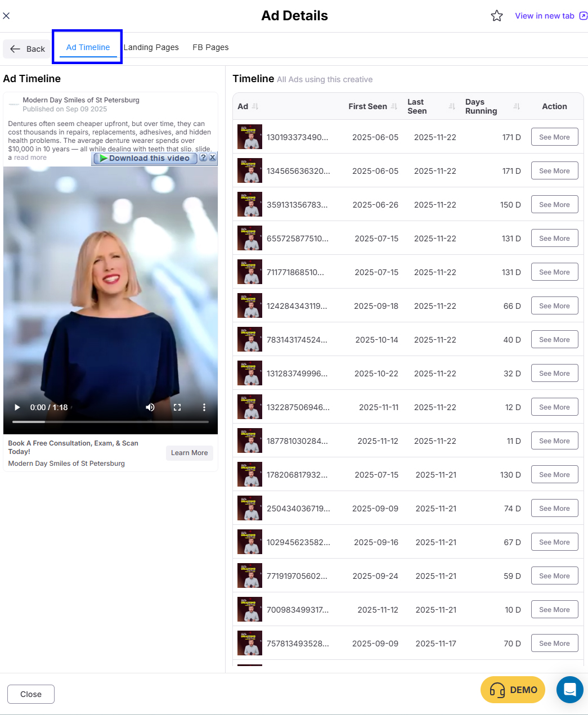Close the Download this video bar
This screenshot has width=588, height=715.
(x=213, y=158)
